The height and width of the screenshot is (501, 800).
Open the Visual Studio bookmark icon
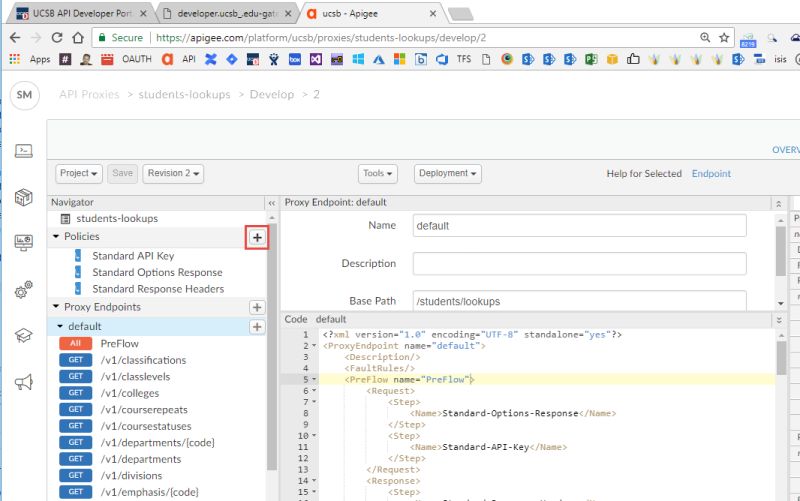[x=316, y=59]
